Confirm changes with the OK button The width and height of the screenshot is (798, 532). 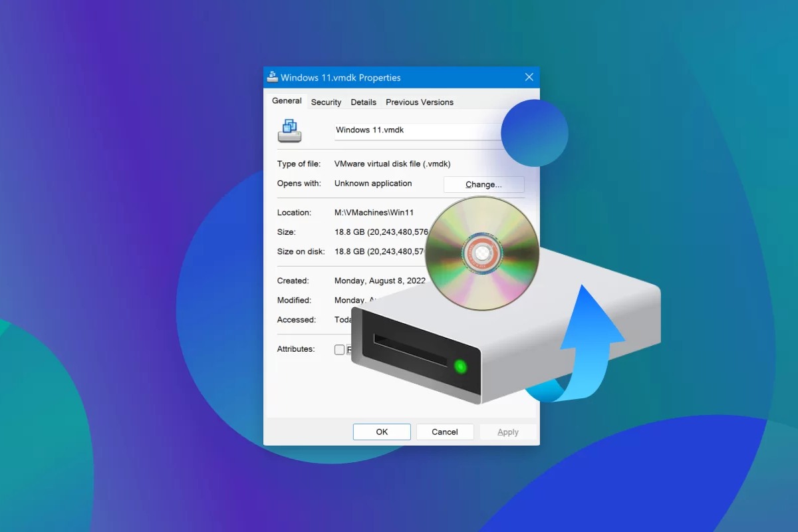click(381, 432)
